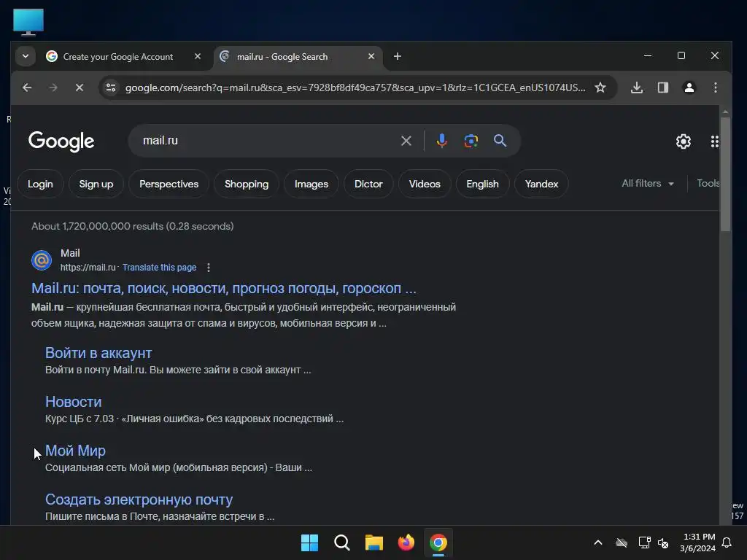Screen dimensions: 747x560
Task: Click the Chrome address bar URL
Action: (355, 87)
